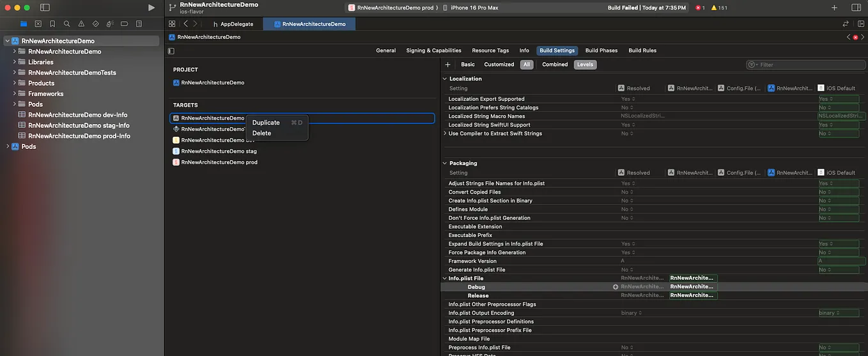The height and width of the screenshot is (356, 868).
Task: Click the yellow warnings count indicator
Action: point(719,8)
